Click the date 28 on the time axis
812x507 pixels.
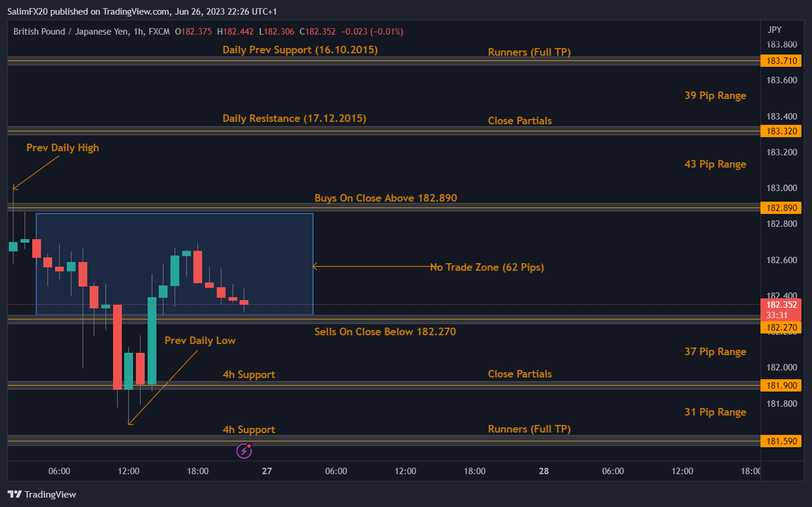[x=544, y=471]
